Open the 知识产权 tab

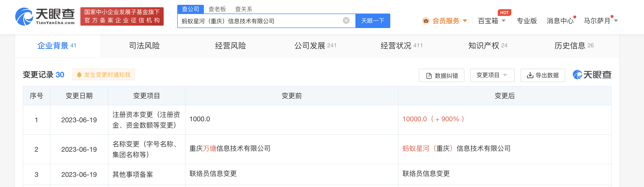488,46
